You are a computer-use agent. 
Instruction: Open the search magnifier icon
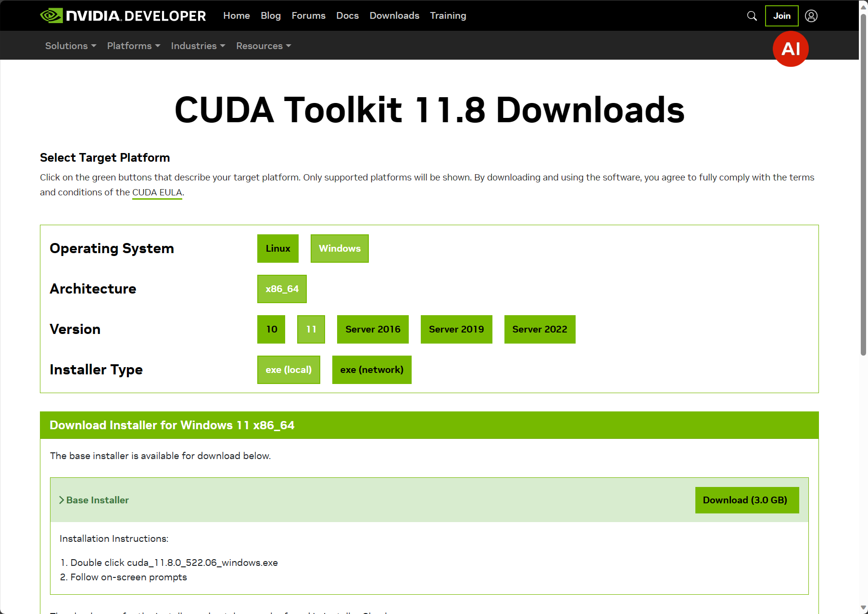[752, 16]
